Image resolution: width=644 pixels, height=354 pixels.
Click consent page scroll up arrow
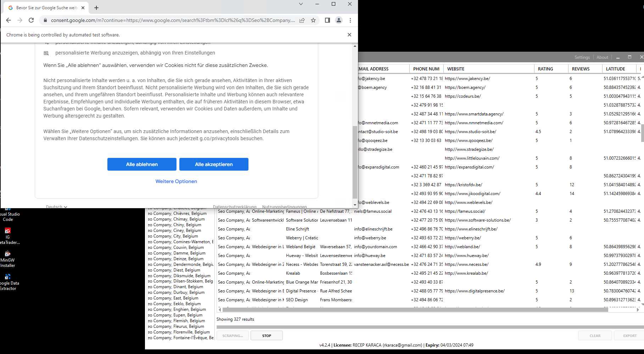click(x=355, y=46)
